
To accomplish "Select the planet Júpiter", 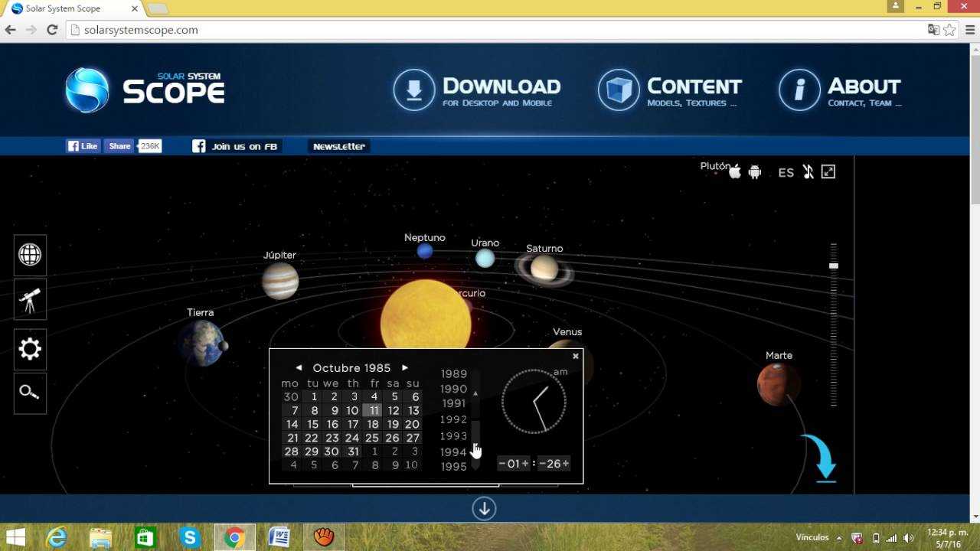I will click(280, 281).
